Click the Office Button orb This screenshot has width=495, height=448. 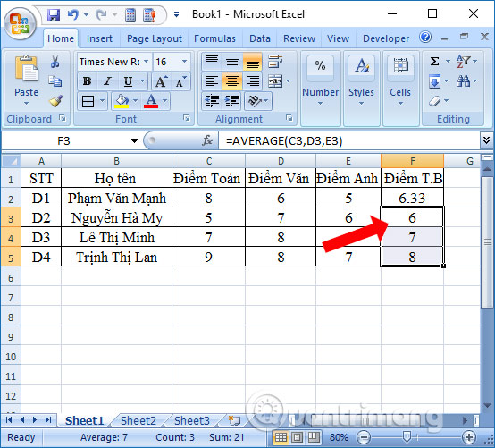point(21,24)
